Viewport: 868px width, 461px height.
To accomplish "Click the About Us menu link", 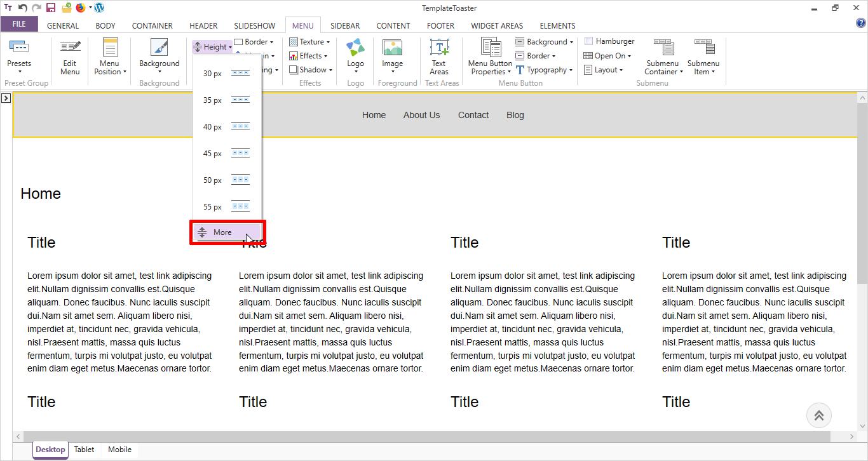I will pos(421,115).
